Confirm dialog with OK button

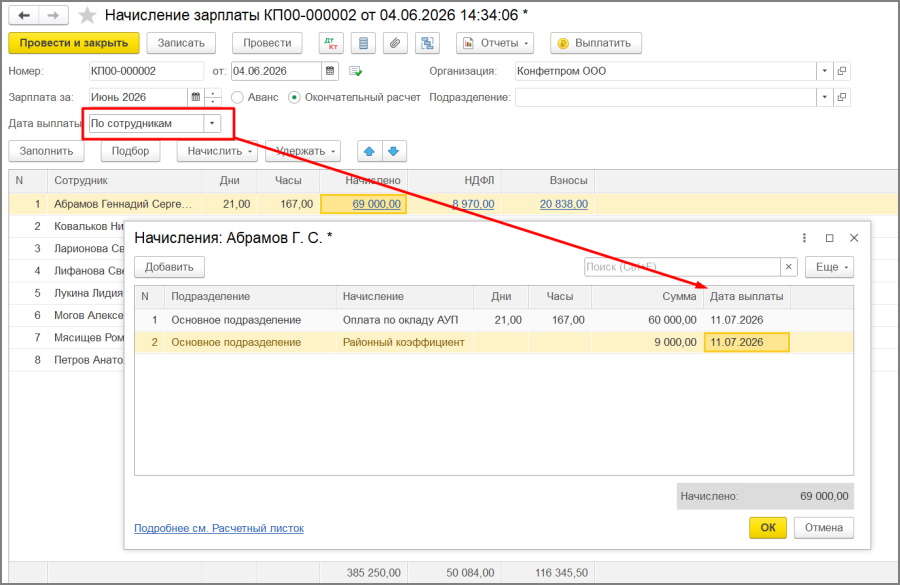point(768,528)
